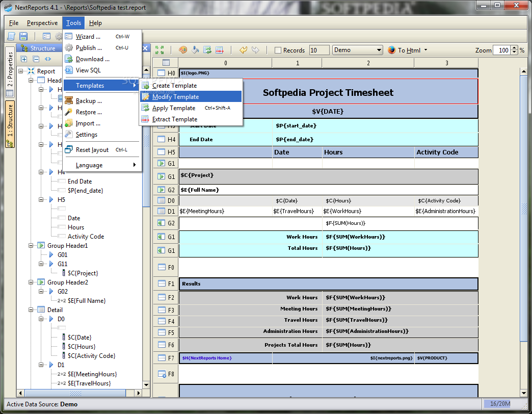Click the New report icon in main toolbar

[x=11, y=36]
